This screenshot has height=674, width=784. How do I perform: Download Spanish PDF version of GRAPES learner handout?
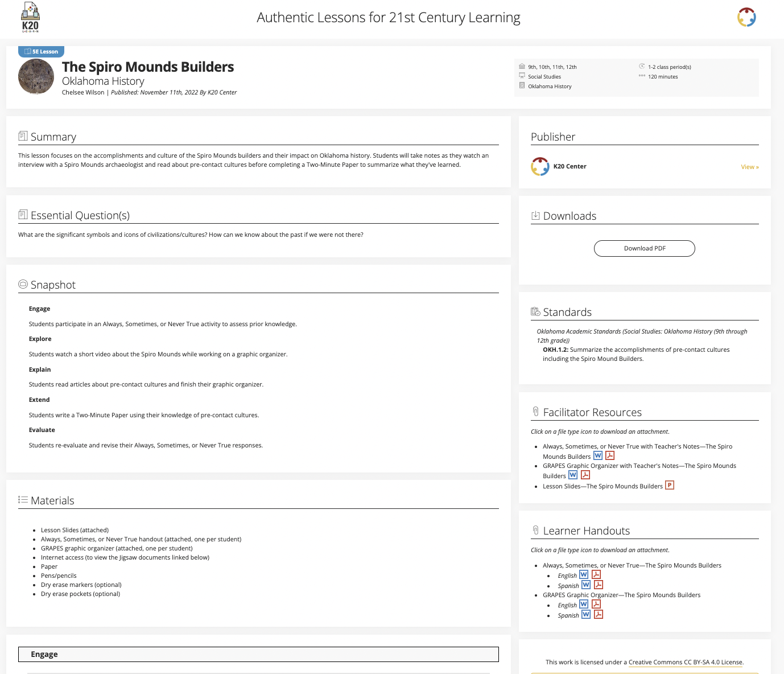click(599, 615)
